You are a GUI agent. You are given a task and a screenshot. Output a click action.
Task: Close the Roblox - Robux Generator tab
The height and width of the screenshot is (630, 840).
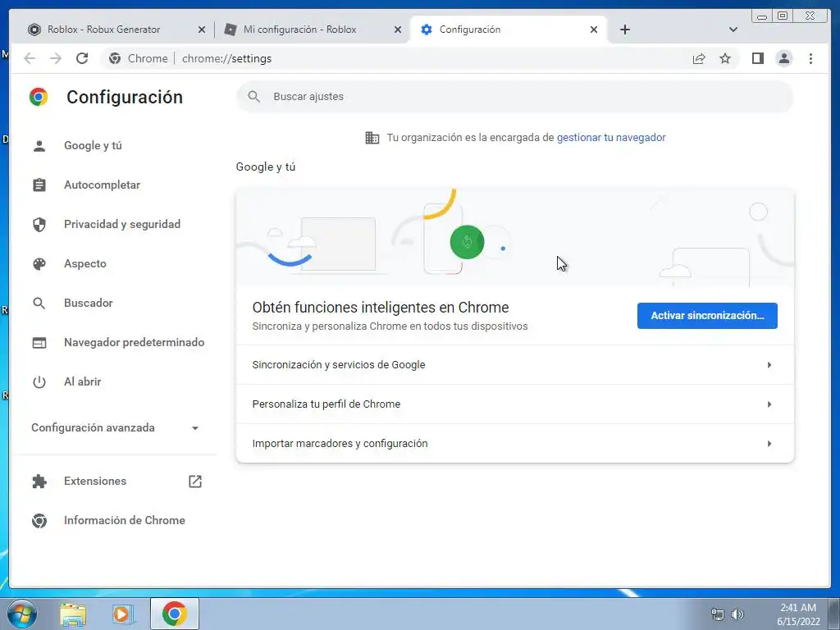click(x=202, y=30)
